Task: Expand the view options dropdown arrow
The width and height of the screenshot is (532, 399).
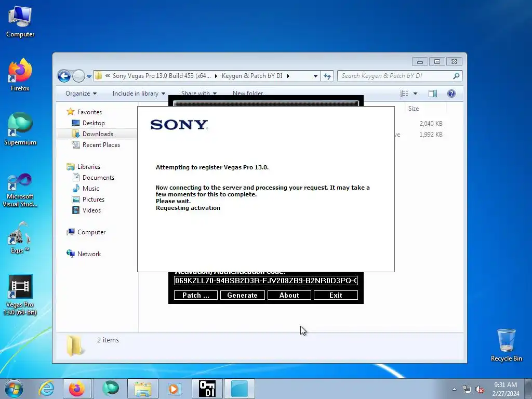Action: pyautogui.click(x=415, y=94)
